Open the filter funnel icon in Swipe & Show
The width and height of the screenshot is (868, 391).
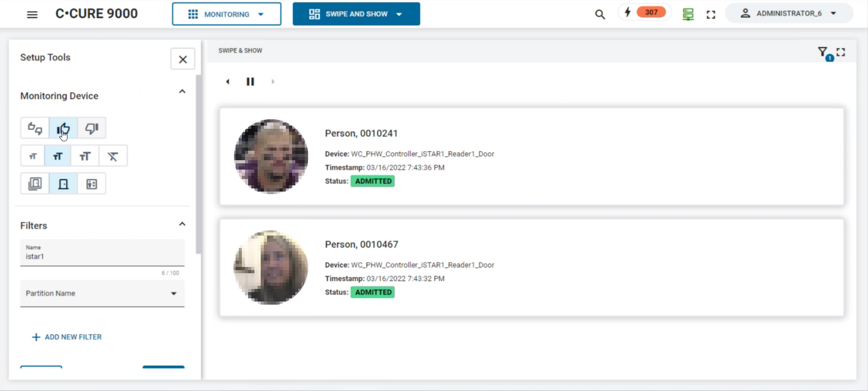pos(823,52)
